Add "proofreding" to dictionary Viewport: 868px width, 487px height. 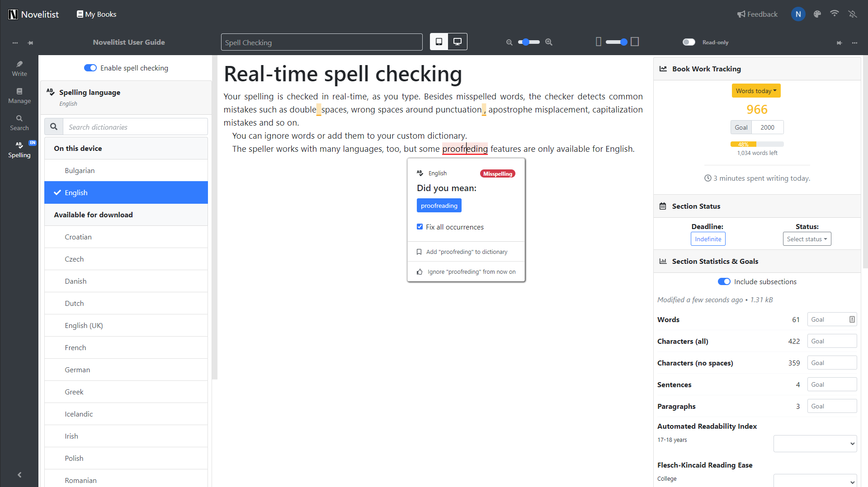pyautogui.click(x=466, y=252)
